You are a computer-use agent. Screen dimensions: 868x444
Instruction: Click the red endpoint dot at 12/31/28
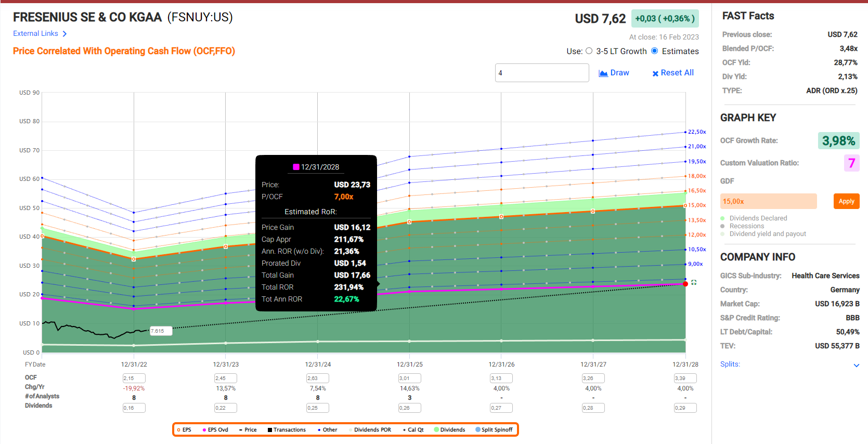click(685, 284)
